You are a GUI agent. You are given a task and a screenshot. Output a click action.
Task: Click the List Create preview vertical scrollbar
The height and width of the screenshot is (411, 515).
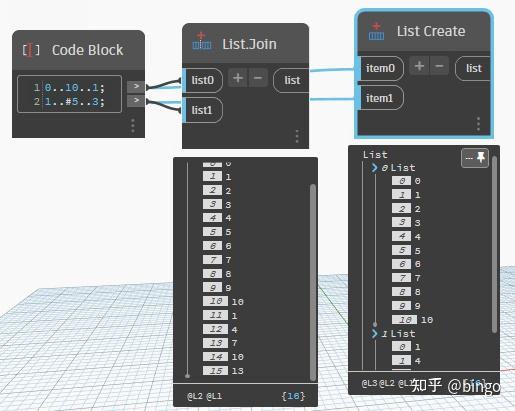(x=494, y=244)
